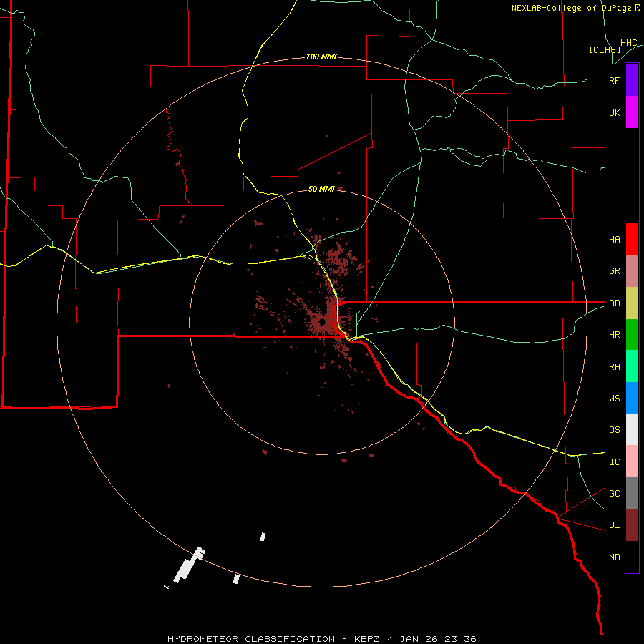Click the GR pink-brown legend swatch

click(x=632, y=271)
